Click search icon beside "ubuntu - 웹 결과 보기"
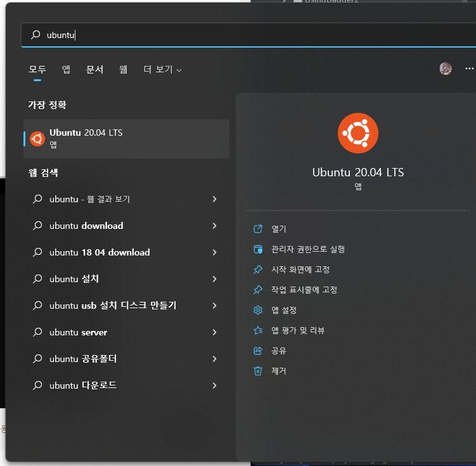Screen dimensions: 476x466 (37, 199)
